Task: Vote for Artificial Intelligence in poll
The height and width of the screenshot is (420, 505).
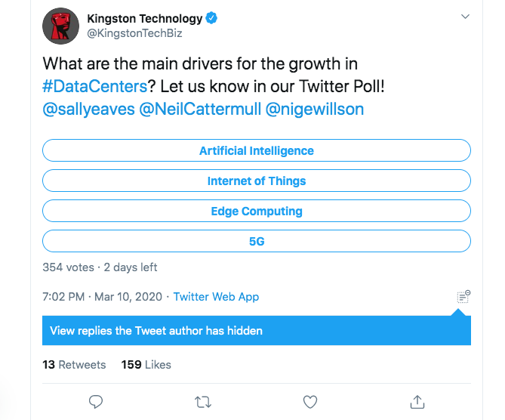Action: (257, 150)
